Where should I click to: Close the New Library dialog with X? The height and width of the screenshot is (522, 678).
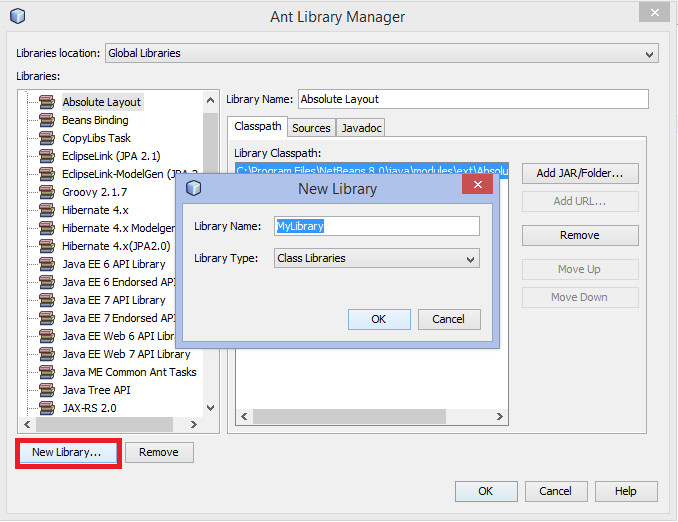[479, 187]
